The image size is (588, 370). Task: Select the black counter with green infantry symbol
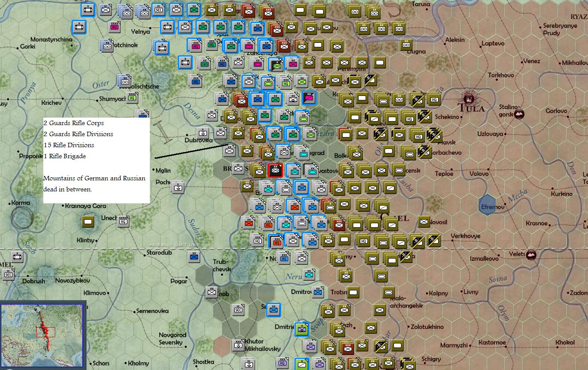click(x=276, y=65)
